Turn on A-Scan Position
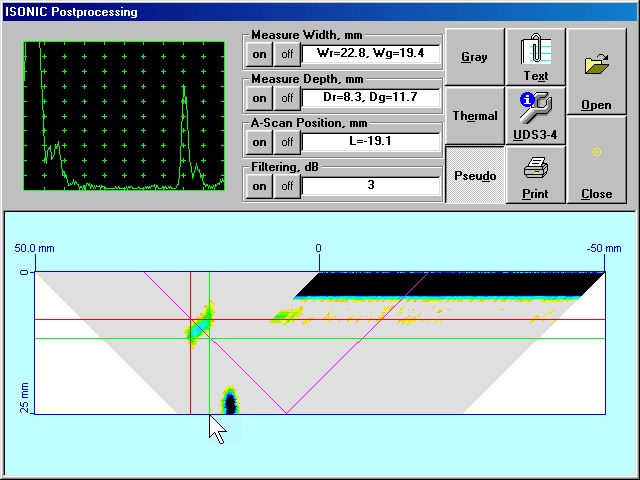640x480 pixels. [x=259, y=142]
